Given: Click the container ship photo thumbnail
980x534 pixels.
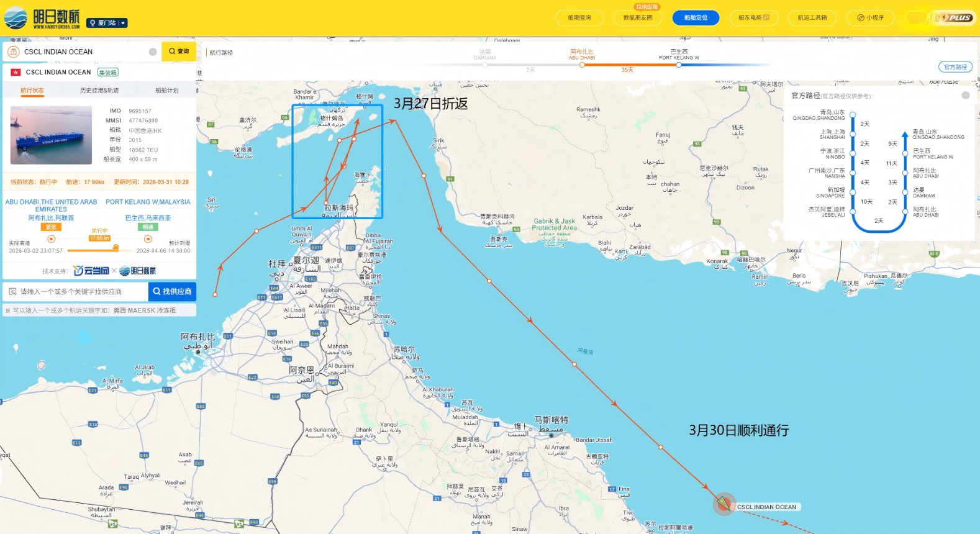Looking at the screenshot, I should point(51,135).
